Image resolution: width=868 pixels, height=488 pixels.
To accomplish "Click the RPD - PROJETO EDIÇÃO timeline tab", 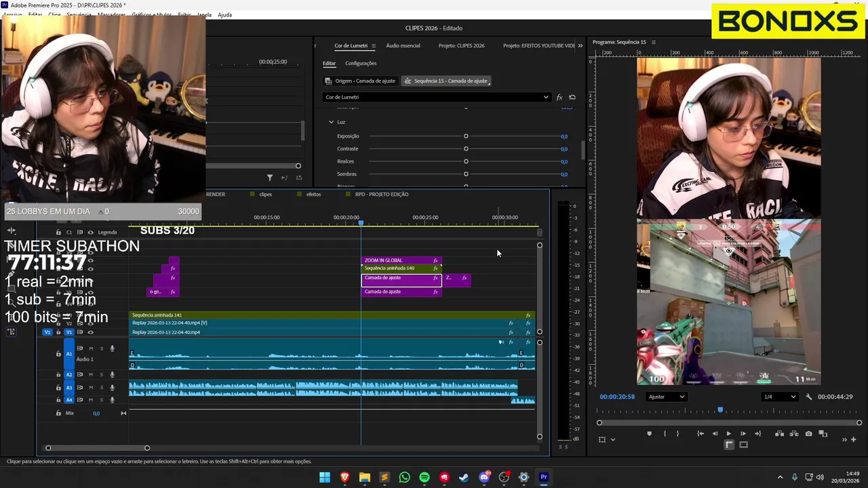I will 382,195.
